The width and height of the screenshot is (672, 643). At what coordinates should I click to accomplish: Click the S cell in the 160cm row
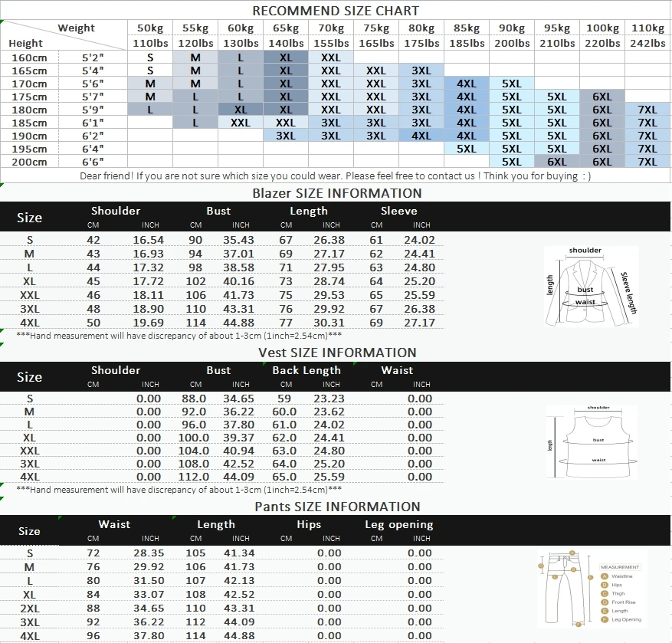click(150, 57)
